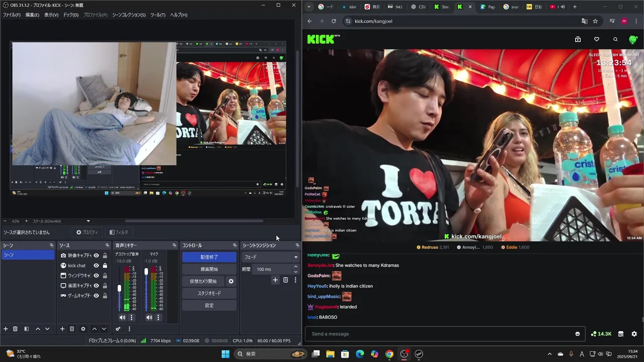644x362 pixels.
Task: Open Chrome tab search dropdown
Action: click(x=309, y=7)
